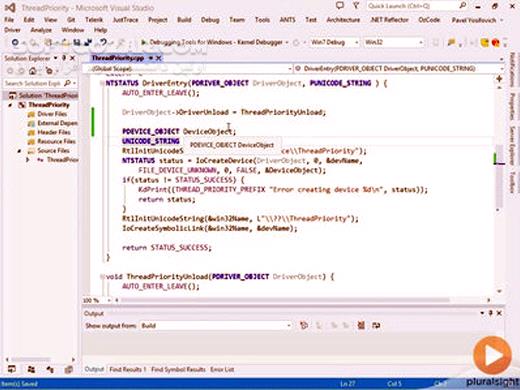Open the File menu

9,20
